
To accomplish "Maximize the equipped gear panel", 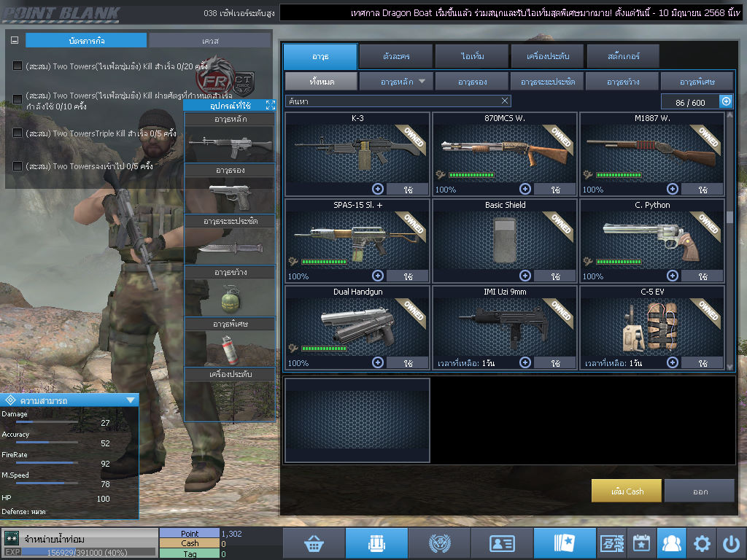I will (x=271, y=105).
